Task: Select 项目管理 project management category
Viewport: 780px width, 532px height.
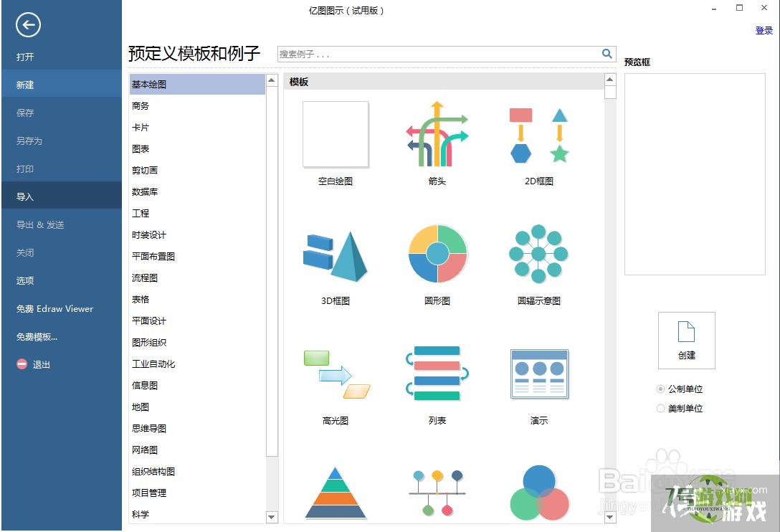Action: point(197,493)
